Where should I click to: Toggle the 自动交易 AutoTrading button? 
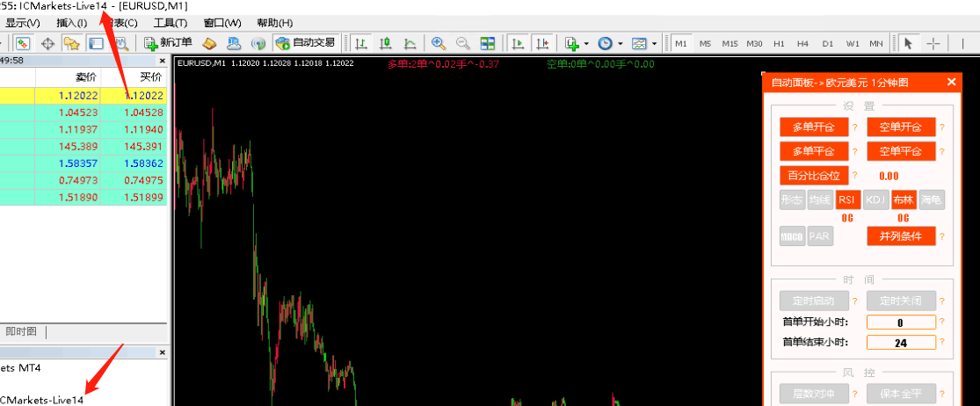(305, 43)
